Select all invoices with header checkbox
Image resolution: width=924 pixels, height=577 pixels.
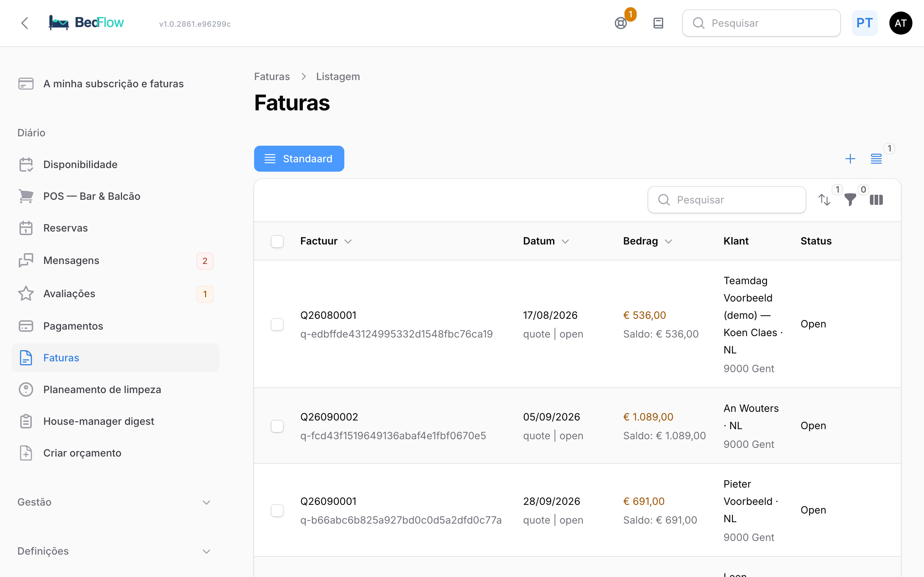click(277, 242)
